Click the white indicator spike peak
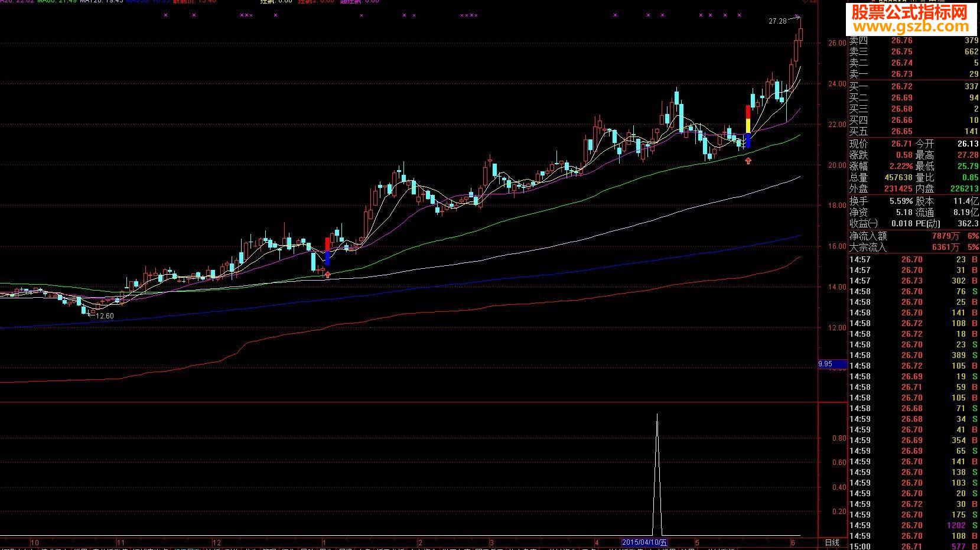Viewport: 980px width, 550px height. pyautogui.click(x=657, y=415)
